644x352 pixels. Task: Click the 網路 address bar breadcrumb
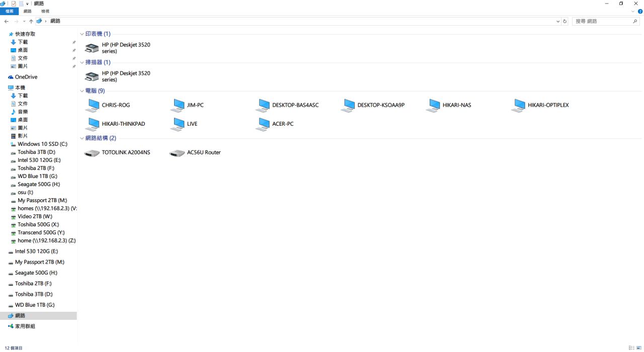click(x=55, y=21)
